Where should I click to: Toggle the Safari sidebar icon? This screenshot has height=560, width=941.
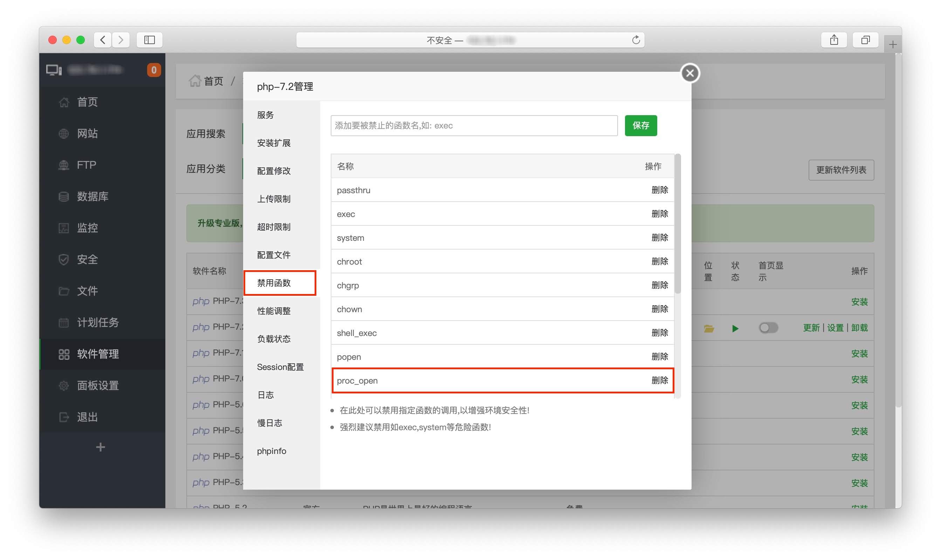click(149, 40)
